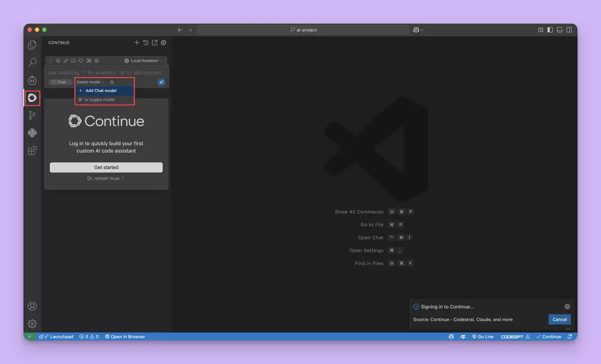Click the status bar icon left of Go Live

tap(462, 337)
